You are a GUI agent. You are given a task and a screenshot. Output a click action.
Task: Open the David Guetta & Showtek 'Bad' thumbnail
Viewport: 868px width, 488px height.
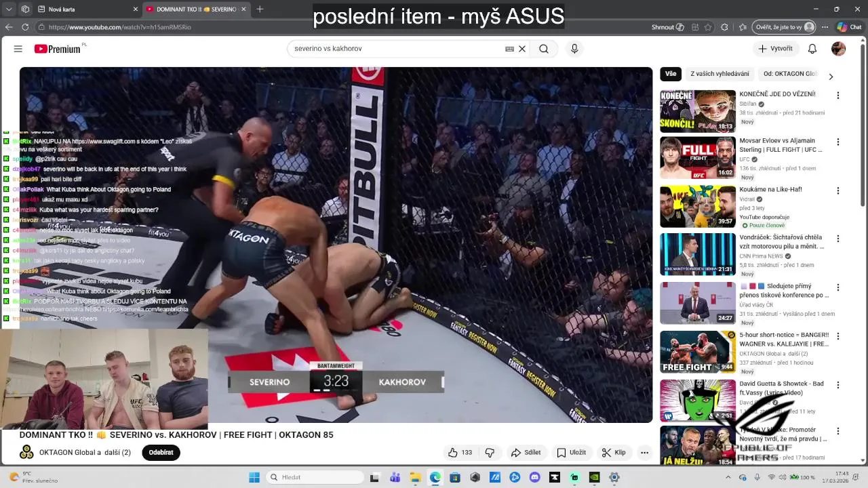coord(698,400)
